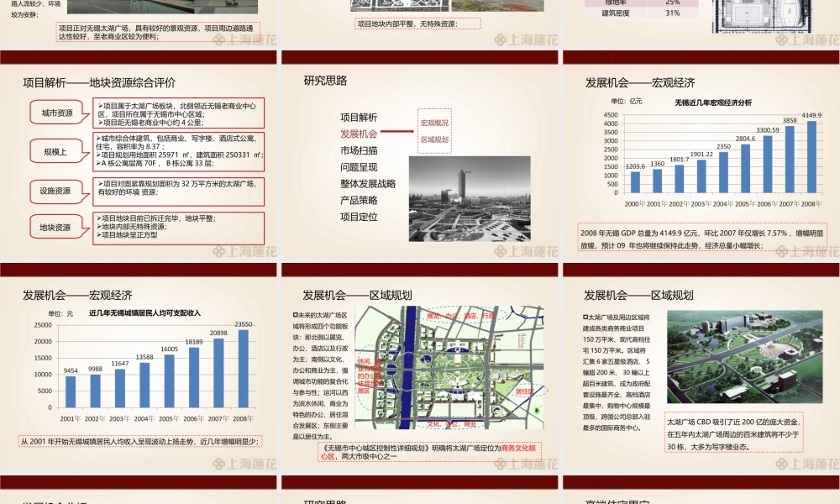The image size is (840, 504).
Task: Click 整体发展战略 in the outline list
Action: click(367, 183)
